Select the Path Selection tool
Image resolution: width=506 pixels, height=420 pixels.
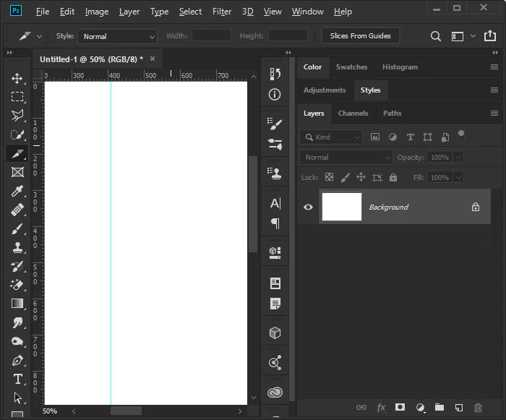[x=17, y=398]
